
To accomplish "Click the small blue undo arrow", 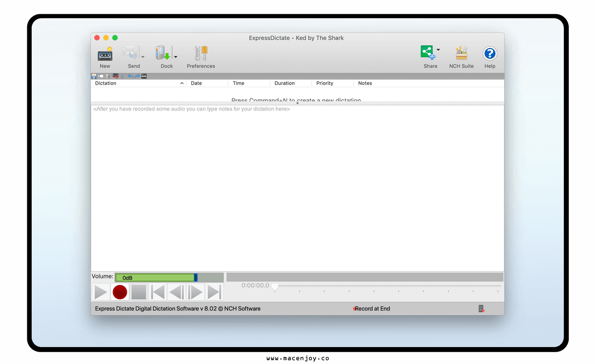I will click(x=130, y=76).
